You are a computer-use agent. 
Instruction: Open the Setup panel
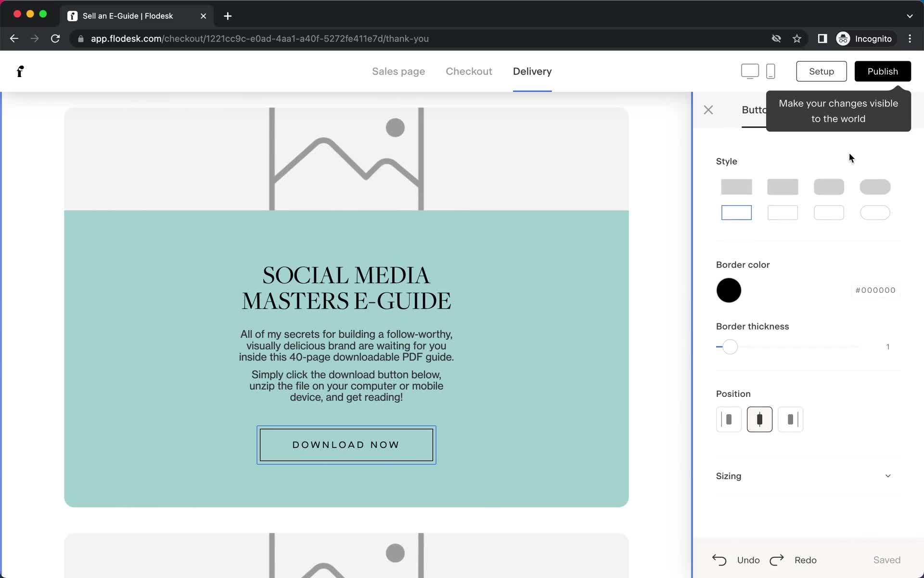coord(821,71)
